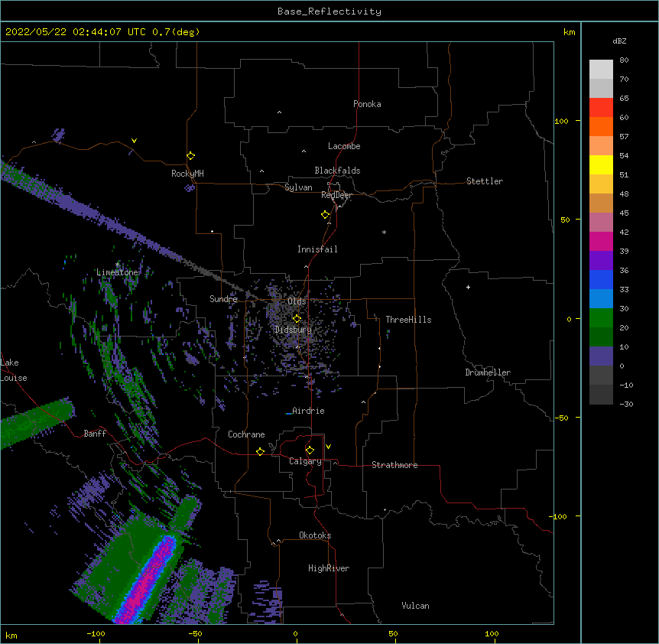Click the 100 km mark on the right axis
659x644 pixels.
pyautogui.click(x=561, y=121)
